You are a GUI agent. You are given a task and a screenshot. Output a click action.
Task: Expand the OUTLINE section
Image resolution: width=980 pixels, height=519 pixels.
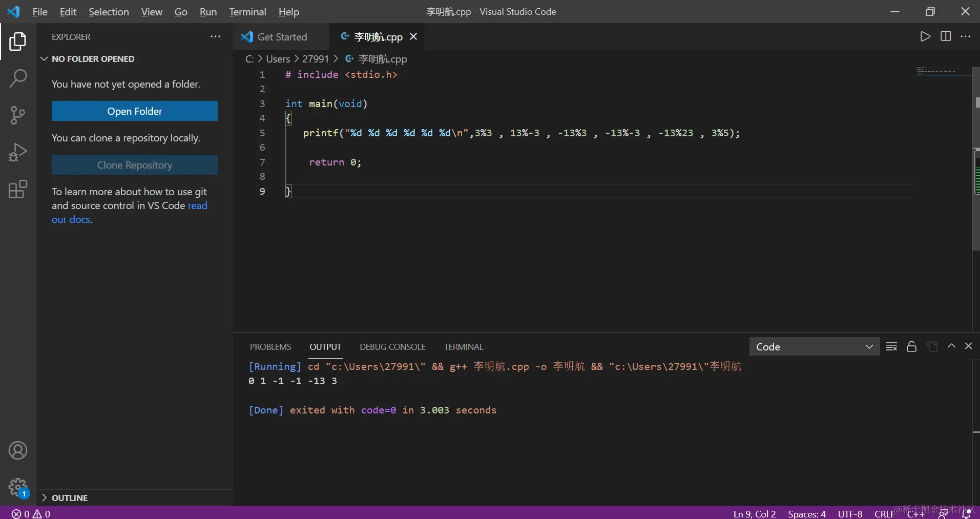pyautogui.click(x=64, y=497)
